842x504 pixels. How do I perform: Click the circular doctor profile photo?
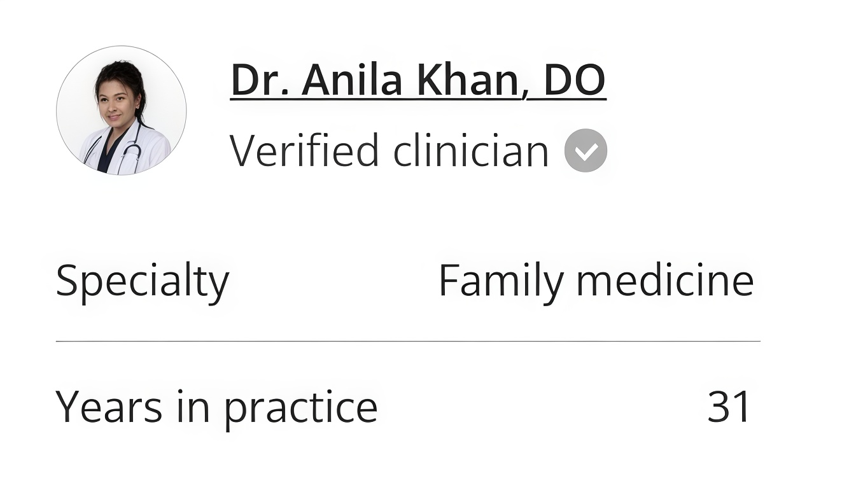coord(122,110)
